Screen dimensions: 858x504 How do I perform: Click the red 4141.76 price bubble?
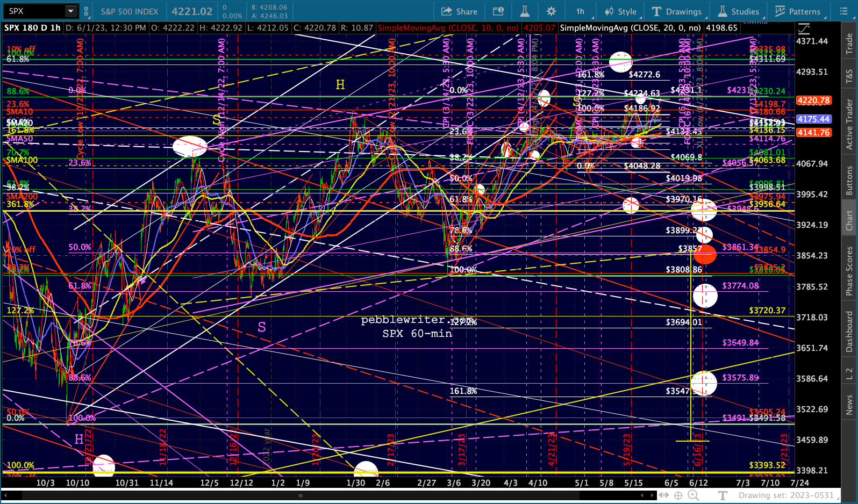point(814,133)
